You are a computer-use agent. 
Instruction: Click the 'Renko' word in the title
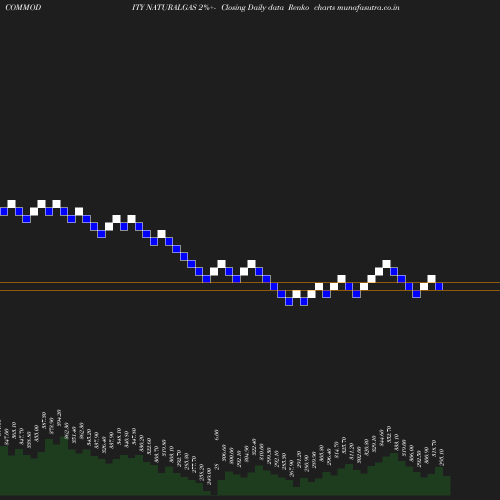299,7
